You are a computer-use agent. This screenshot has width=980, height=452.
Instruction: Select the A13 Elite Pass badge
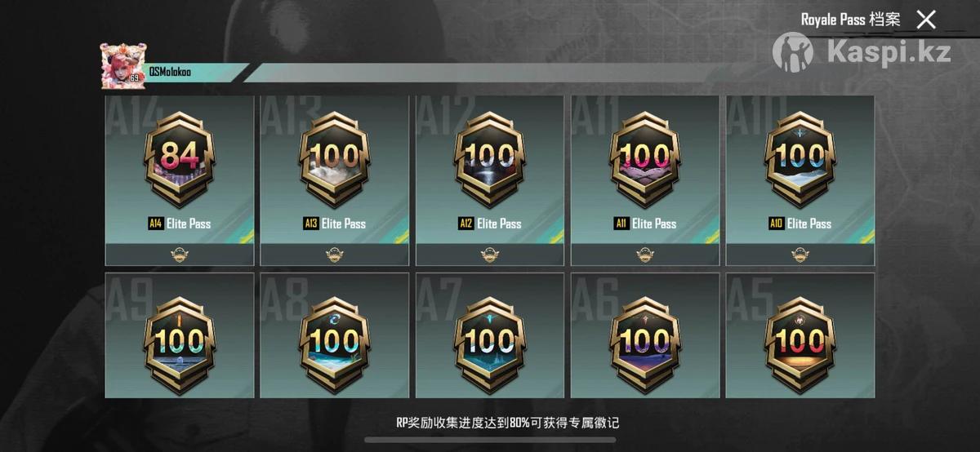pyautogui.click(x=334, y=157)
